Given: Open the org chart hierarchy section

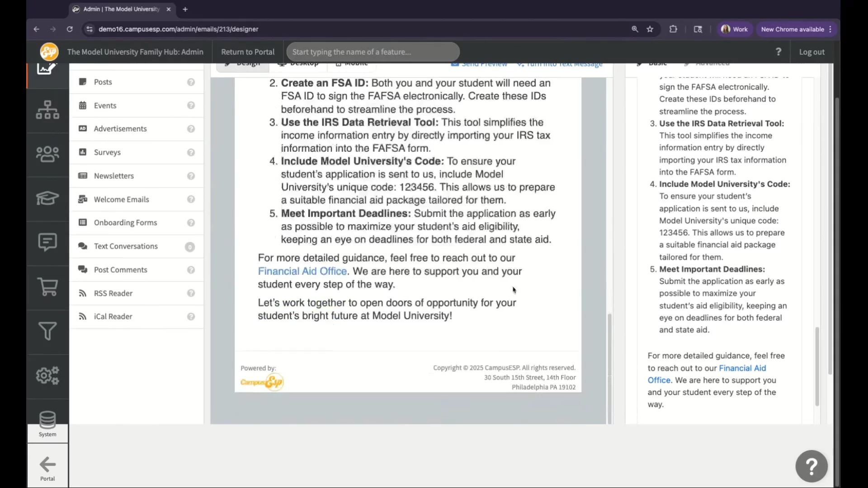Looking at the screenshot, I should 47,110.
